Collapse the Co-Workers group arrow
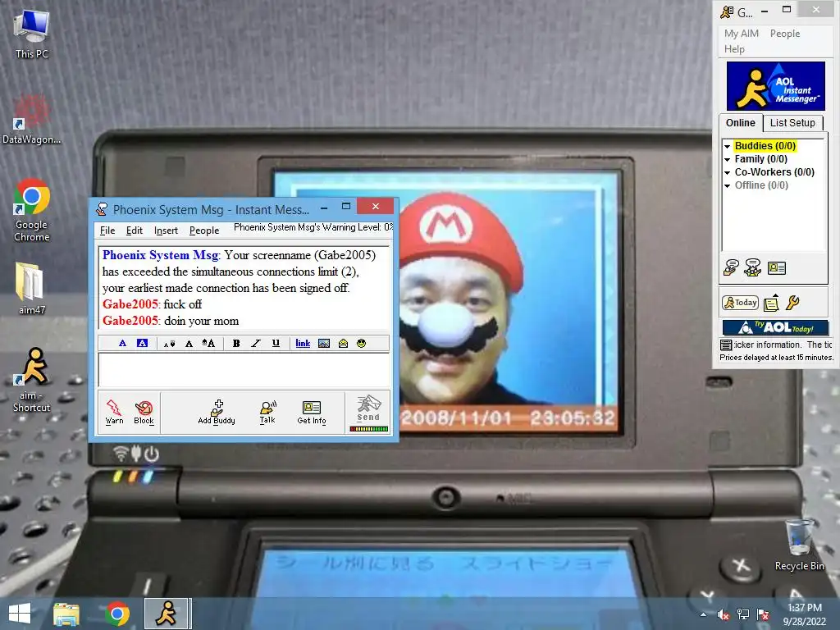 (x=728, y=172)
